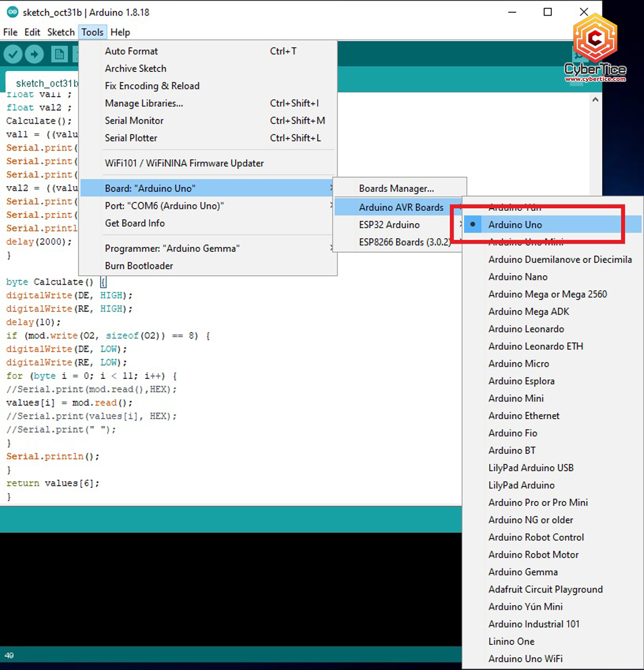Open WiFi101 / WiFiNINA Firmware Updater
The height and width of the screenshot is (670, 644).
coord(184,163)
